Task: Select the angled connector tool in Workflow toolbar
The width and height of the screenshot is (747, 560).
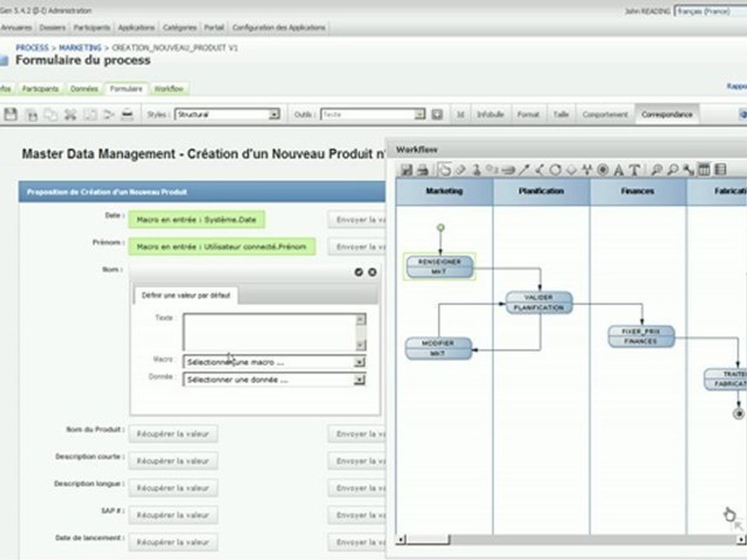Action: pyautogui.click(x=539, y=170)
